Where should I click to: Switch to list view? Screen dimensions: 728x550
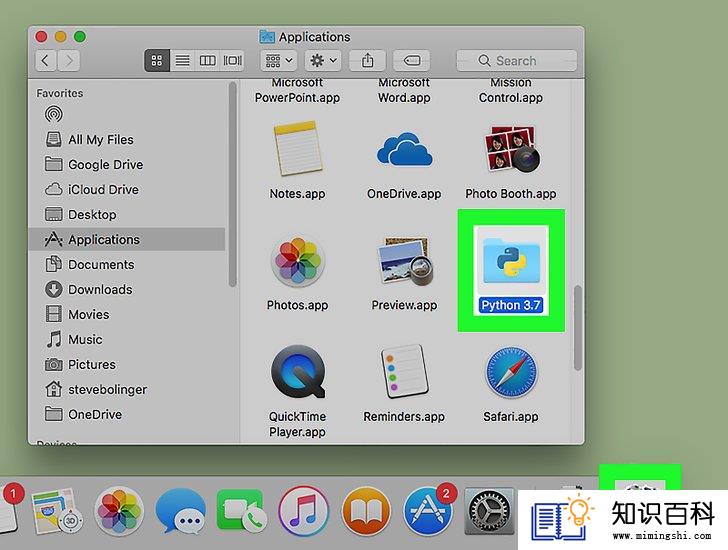pyautogui.click(x=182, y=61)
